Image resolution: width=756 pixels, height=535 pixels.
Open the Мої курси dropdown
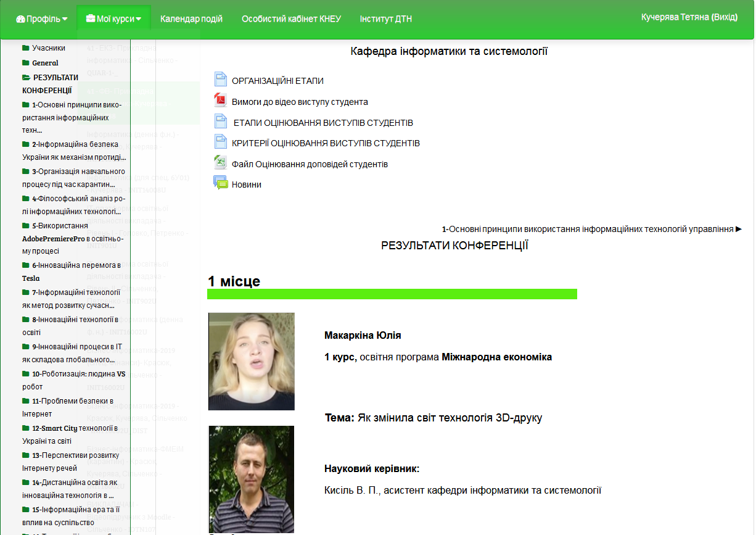(114, 19)
